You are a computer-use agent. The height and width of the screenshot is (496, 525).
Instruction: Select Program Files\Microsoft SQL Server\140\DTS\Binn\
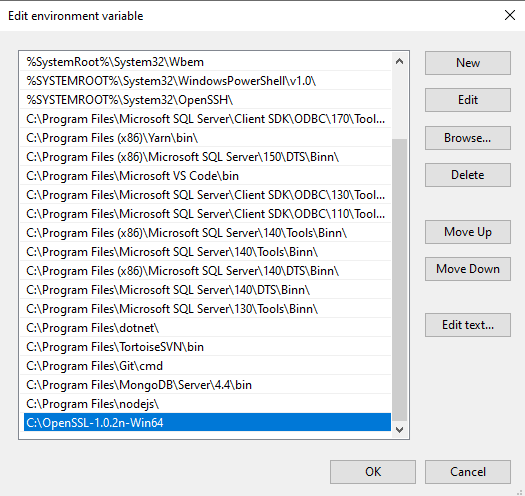[206, 290]
